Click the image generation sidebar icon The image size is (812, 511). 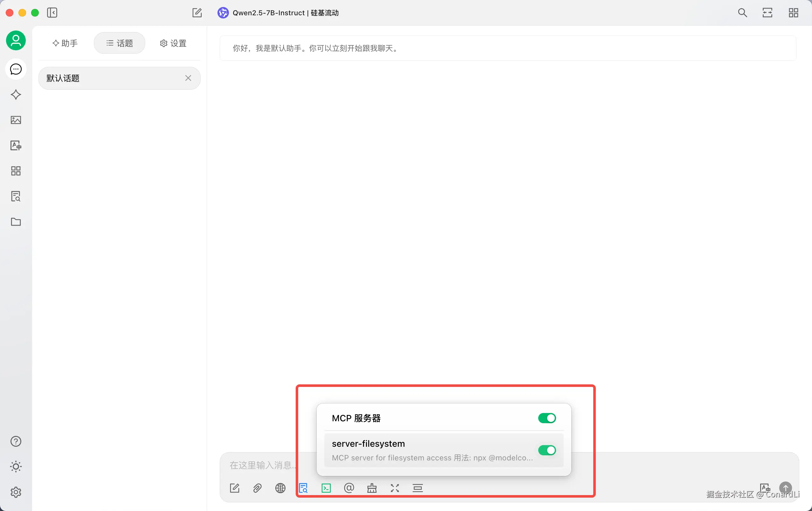(x=16, y=120)
